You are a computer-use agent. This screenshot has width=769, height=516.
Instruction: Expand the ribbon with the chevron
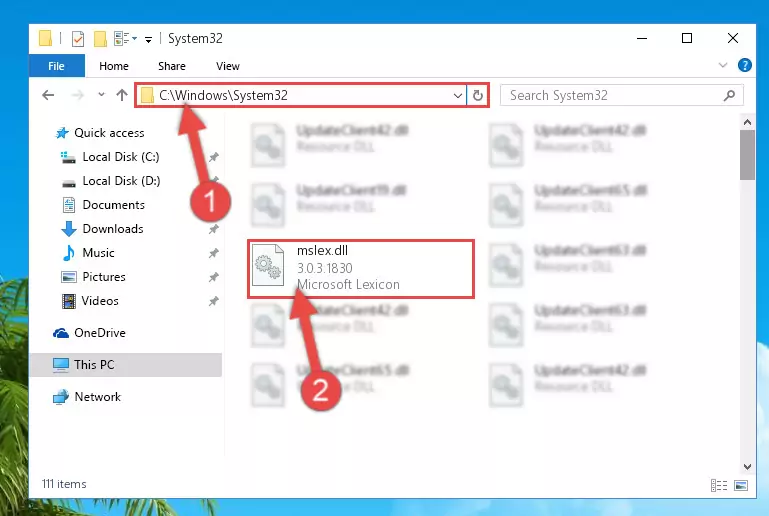[722, 65]
